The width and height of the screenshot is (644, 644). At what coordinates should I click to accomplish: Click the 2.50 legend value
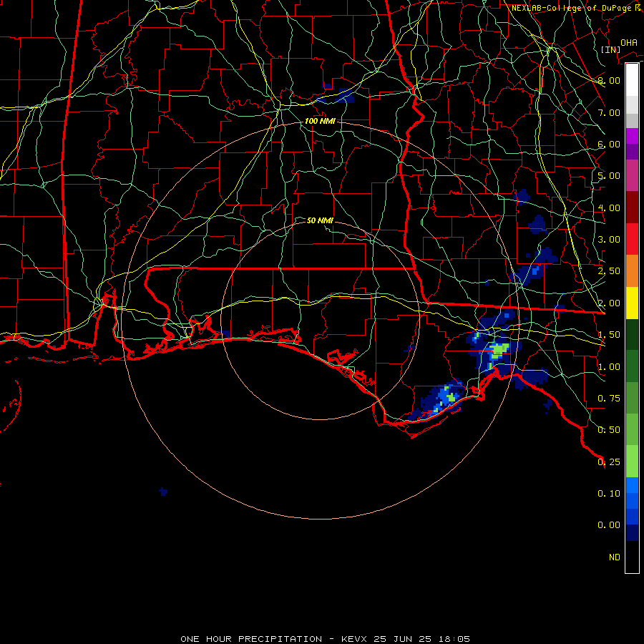(609, 271)
